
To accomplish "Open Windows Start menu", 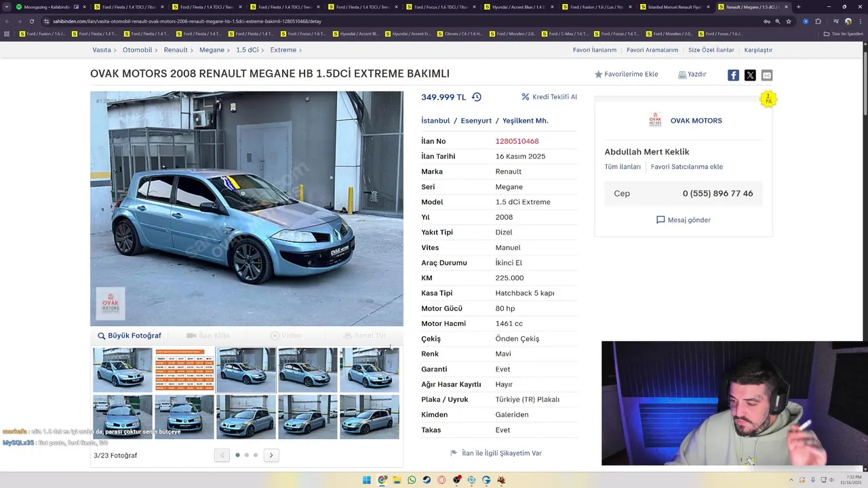I will 367,480.
